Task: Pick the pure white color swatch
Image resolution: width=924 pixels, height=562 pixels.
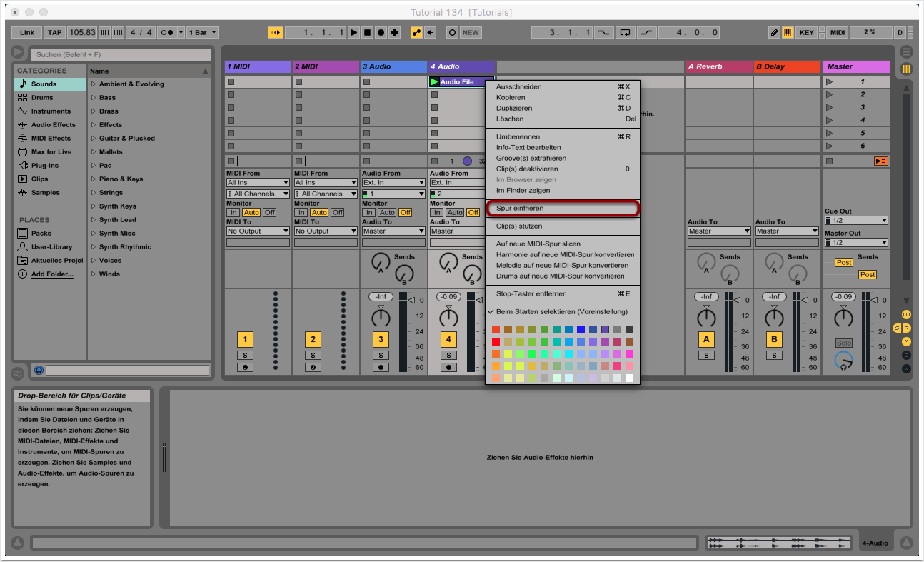Action: [629, 378]
